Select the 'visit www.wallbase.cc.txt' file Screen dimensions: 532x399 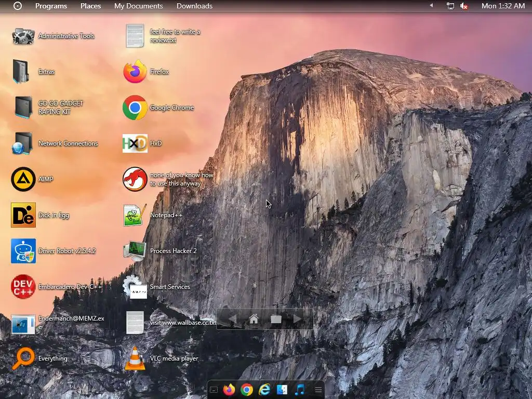135,323
